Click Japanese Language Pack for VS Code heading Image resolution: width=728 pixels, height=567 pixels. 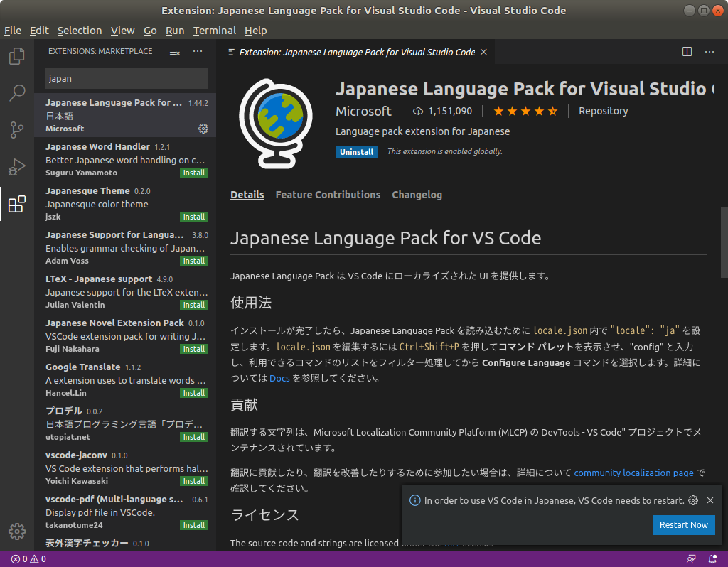(385, 238)
